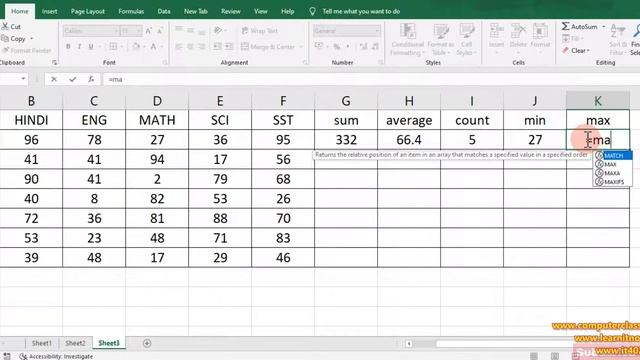Open the Name Box dropdown arrow
Image resolution: width=640 pixels, height=360 pixels.
[23, 79]
